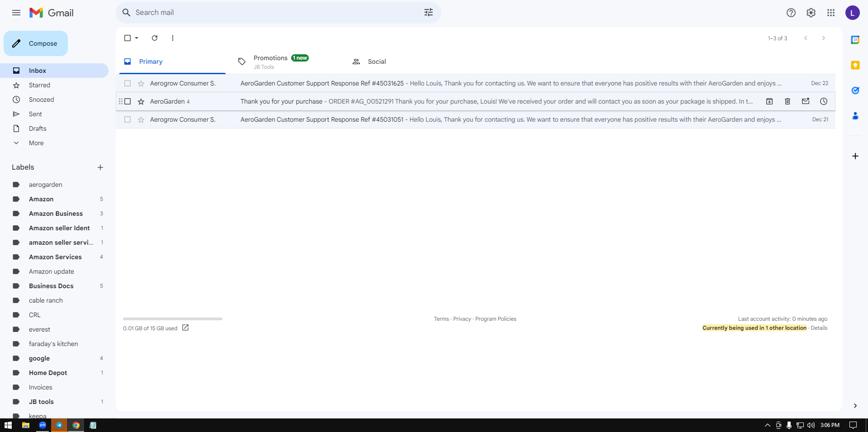View account activity Details
868x432 pixels.
click(x=819, y=328)
